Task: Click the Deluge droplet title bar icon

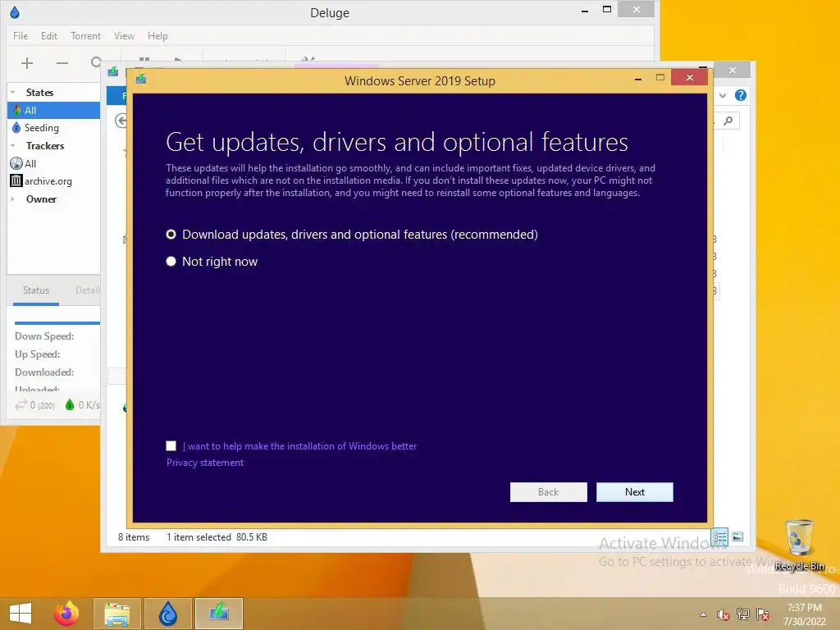Action: pos(15,12)
